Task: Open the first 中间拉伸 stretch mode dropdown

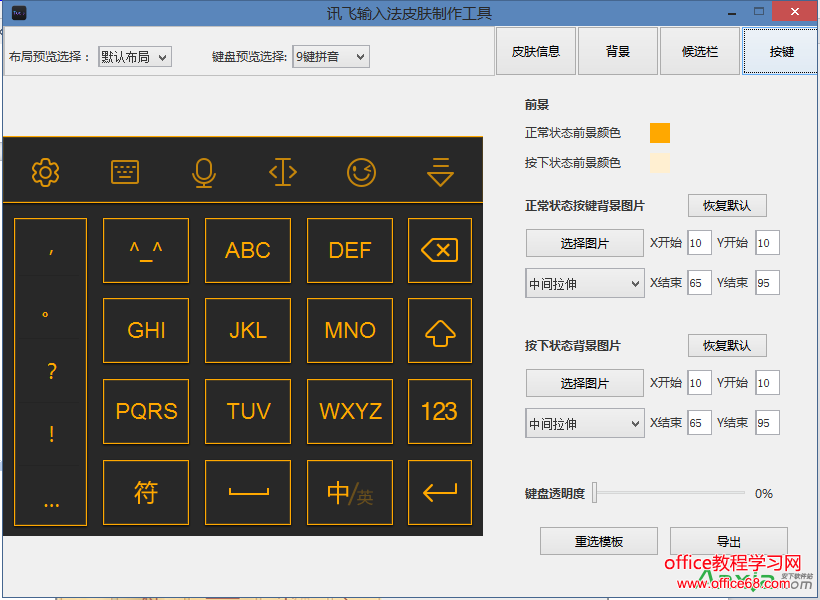Action: coord(584,283)
